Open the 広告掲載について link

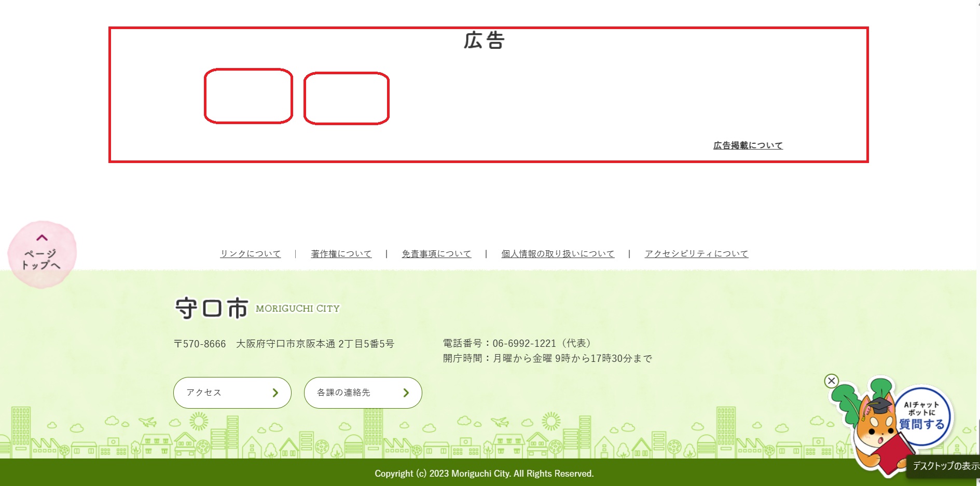point(748,145)
